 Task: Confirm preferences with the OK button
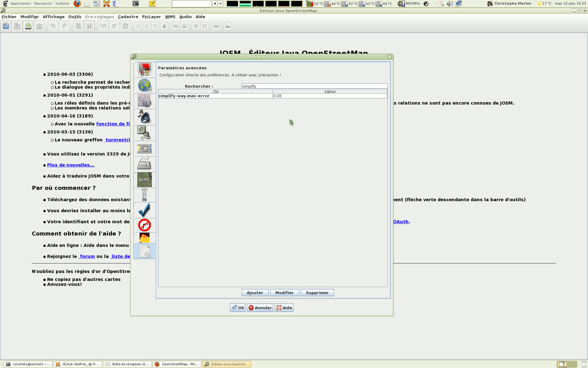coord(238,308)
